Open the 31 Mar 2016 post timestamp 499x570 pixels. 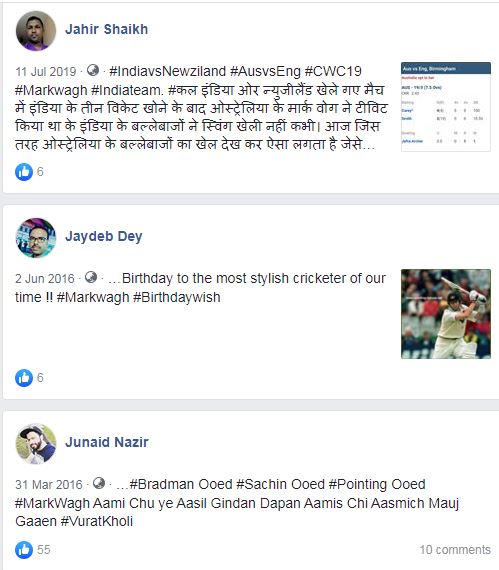pos(49,485)
